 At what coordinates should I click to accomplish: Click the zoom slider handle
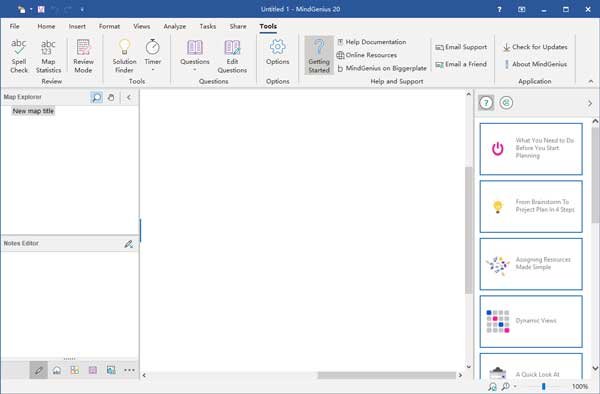coord(543,387)
